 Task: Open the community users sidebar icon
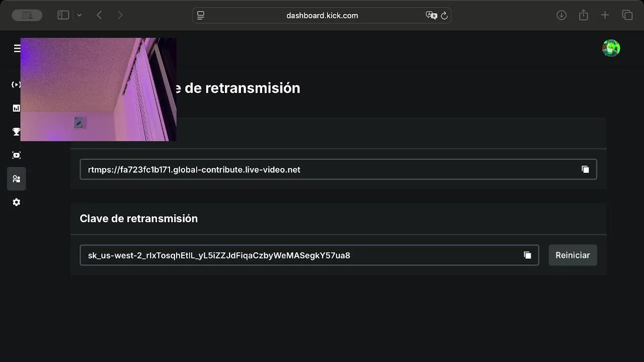[x=16, y=179]
